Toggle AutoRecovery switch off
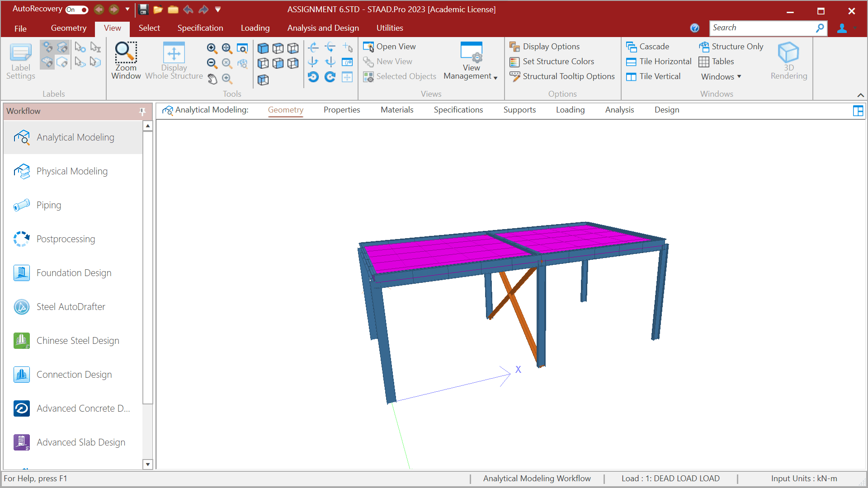The image size is (868, 488). pyautogui.click(x=76, y=9)
